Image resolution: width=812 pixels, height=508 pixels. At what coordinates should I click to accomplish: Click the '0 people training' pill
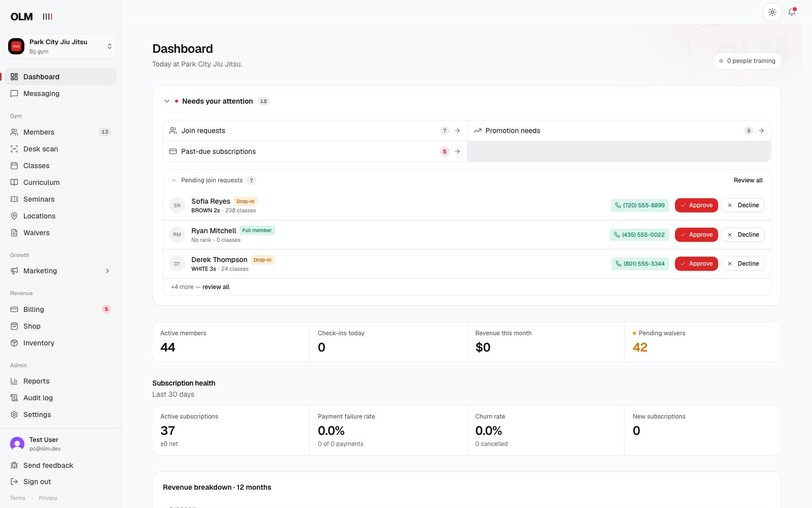[747, 61]
